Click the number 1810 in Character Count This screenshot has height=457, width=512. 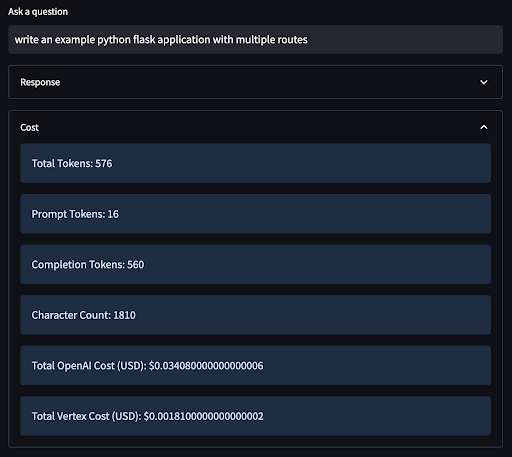point(124,315)
